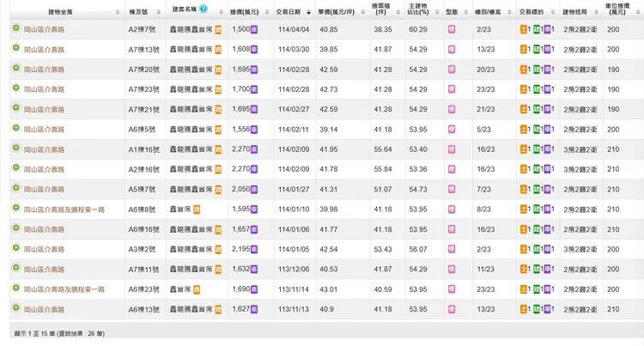Sort by 樓別/樓高 column arrows

coord(509,12)
